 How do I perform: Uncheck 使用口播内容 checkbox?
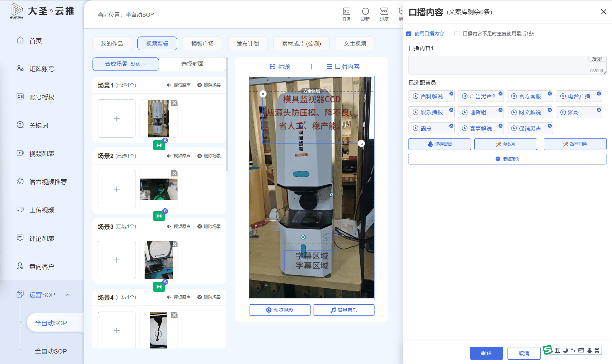click(409, 34)
